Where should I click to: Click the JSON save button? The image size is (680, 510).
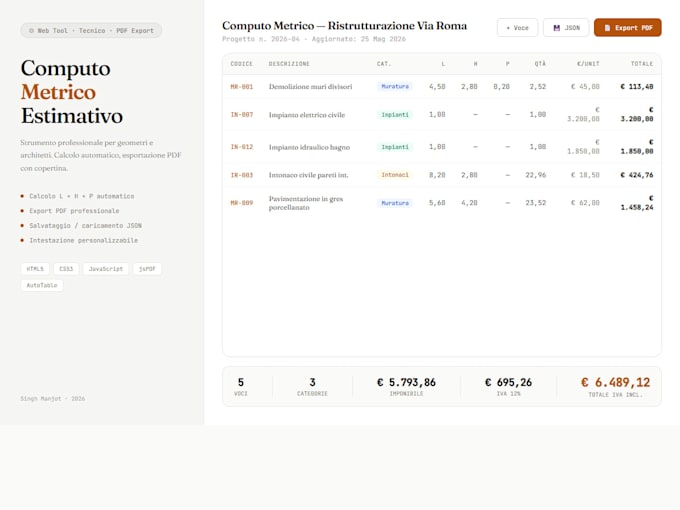566,28
